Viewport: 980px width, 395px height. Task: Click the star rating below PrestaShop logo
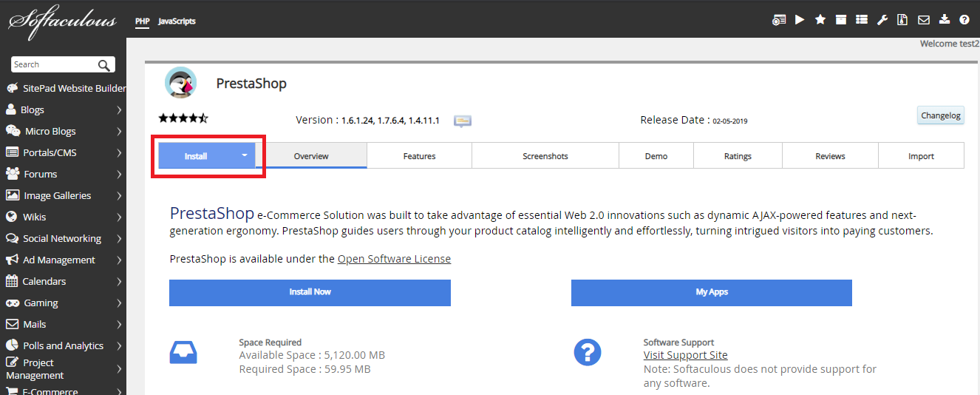tap(183, 118)
